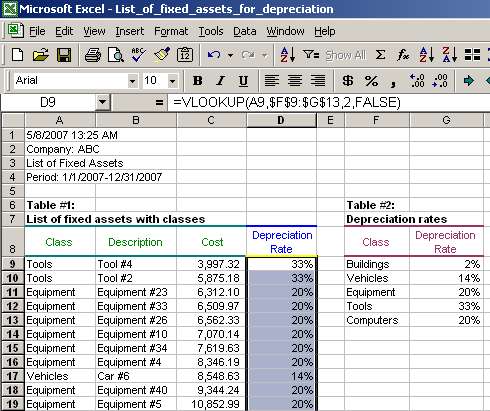Center cell text
This screenshot has height=411, width=490.
point(295,80)
